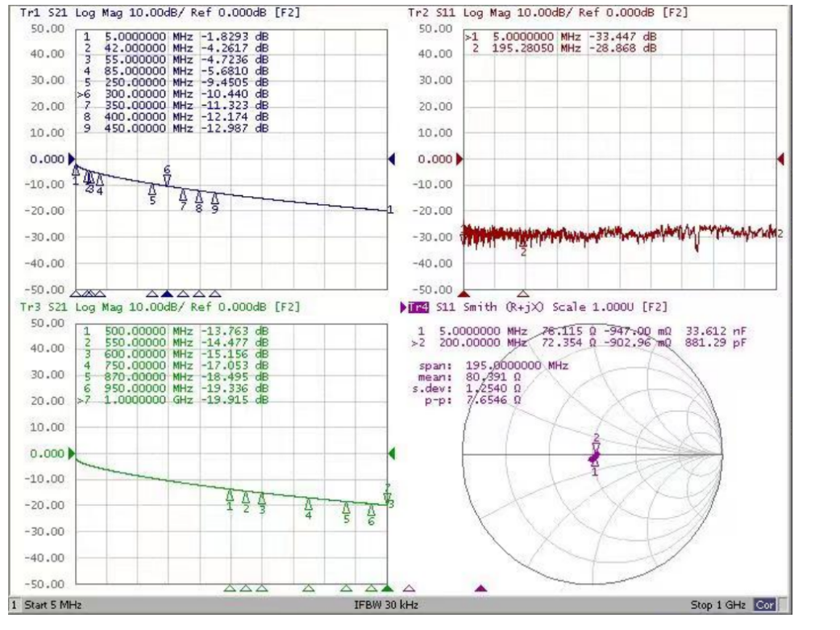
Task: Click the Start 5 MHz status entry
Action: (x=53, y=605)
